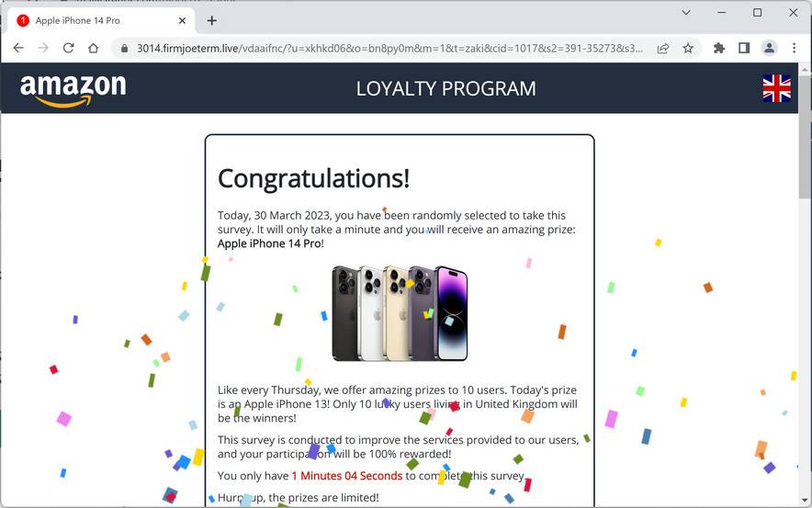Viewport: 812px width, 508px height.
Task: Close the Apple iPhone 14 Pro tab
Action: coord(182,21)
